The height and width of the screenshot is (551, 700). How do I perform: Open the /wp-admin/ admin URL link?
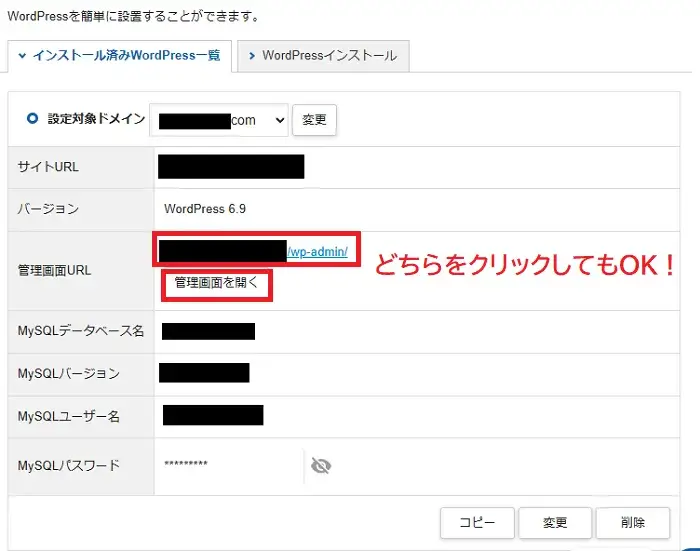tap(317, 252)
